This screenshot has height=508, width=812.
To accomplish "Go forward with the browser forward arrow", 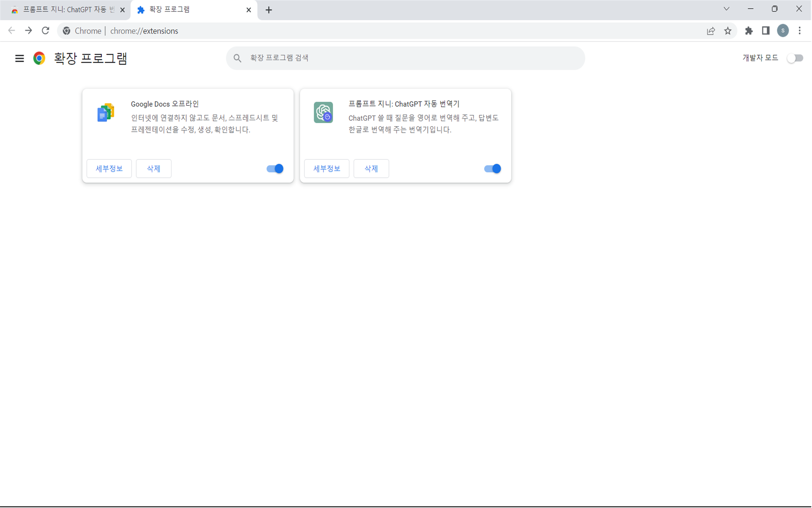I will tap(29, 31).
